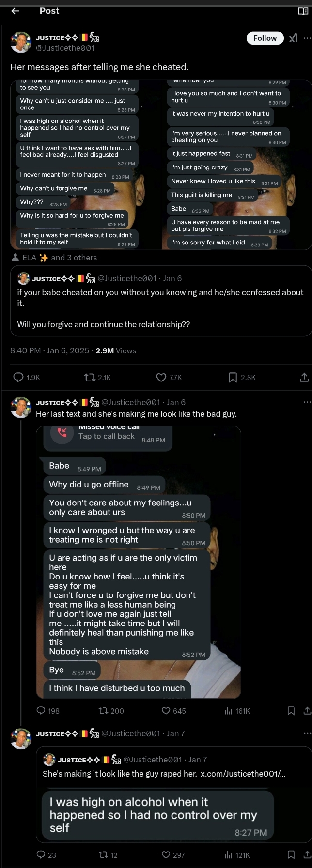
Task: Open more options on the main post
Action: click(x=307, y=38)
